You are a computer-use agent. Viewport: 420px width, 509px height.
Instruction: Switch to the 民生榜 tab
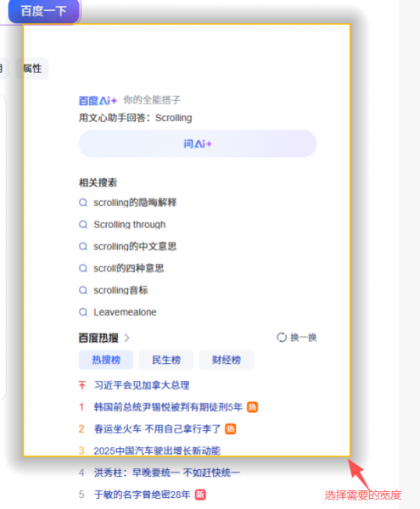point(166,360)
